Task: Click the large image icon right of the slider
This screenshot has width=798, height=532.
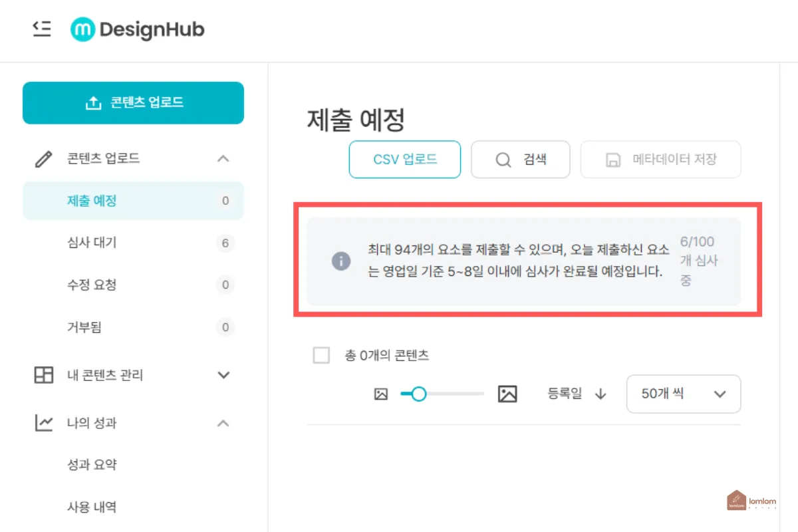Action: point(507,394)
